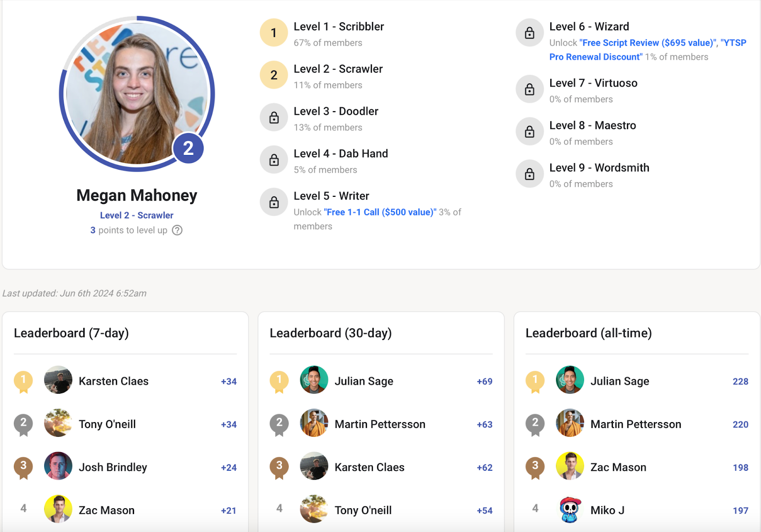Click Zac Mason avatar in 7-day leaderboard
The height and width of the screenshot is (532, 761).
tap(58, 509)
